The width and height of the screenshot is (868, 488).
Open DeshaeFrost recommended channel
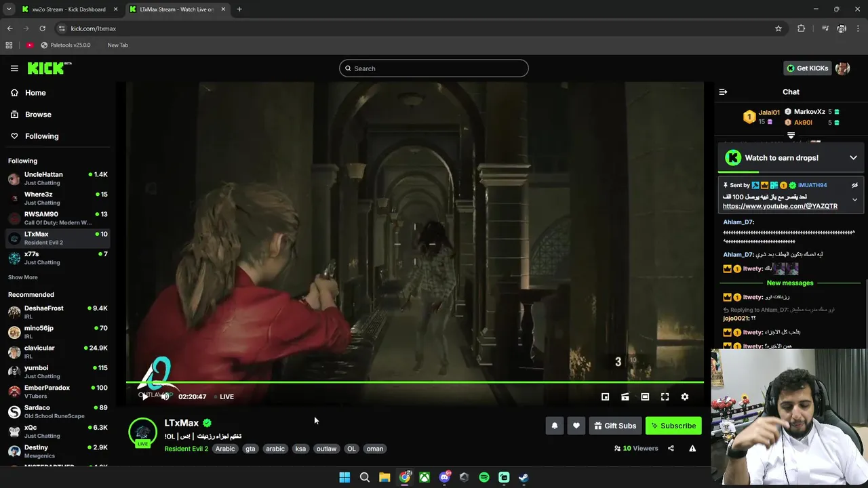[x=57, y=312]
